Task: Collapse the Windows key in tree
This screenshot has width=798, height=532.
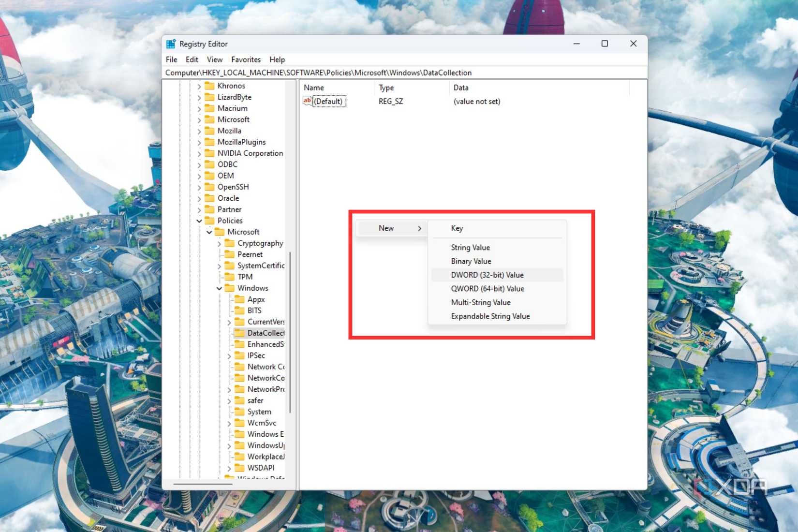Action: [x=219, y=288]
